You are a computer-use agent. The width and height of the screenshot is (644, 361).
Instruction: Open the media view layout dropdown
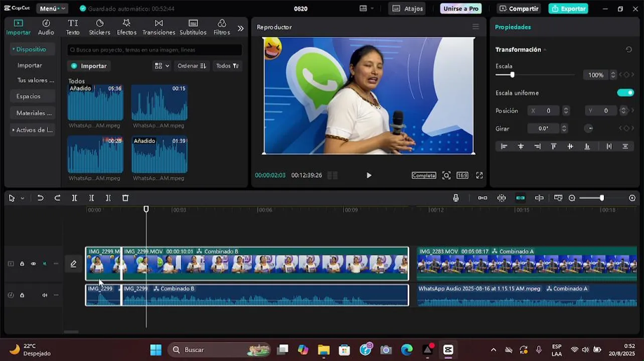pyautogui.click(x=162, y=66)
